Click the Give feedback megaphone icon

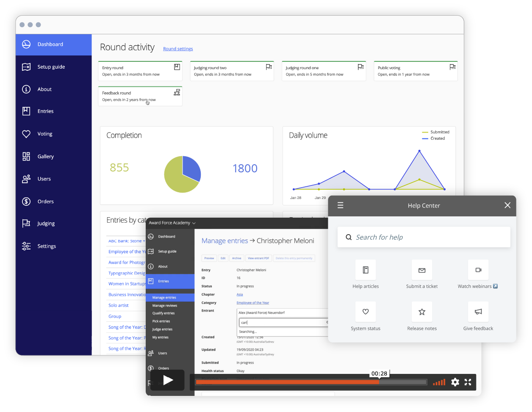(478, 311)
